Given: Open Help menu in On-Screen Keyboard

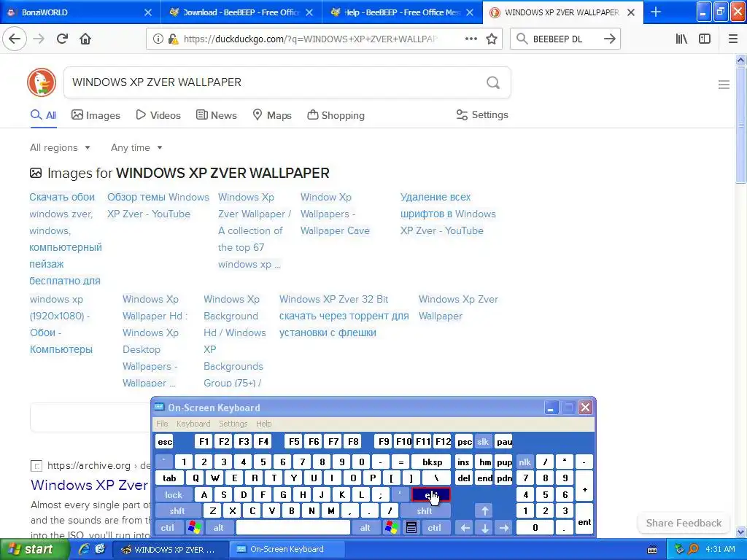Looking at the screenshot, I should [263, 424].
